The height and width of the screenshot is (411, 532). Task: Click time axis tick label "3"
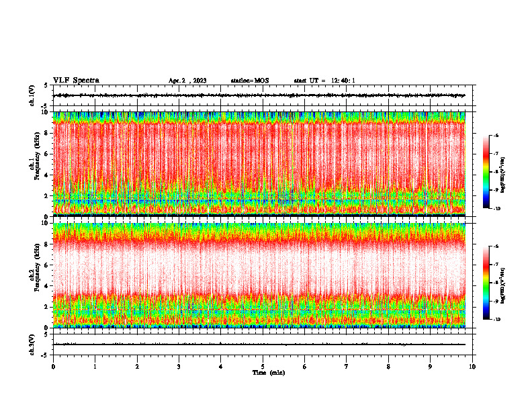coord(179,367)
